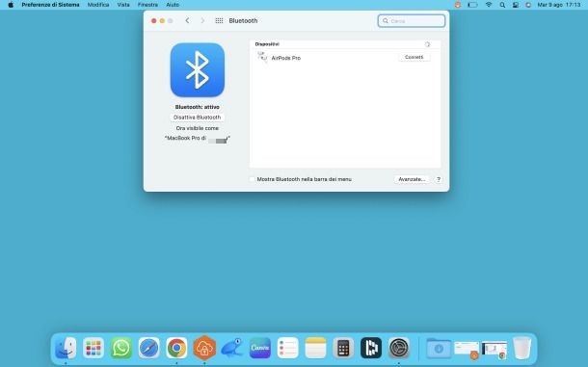Open Spotlight search in the menu bar

click(x=502, y=5)
